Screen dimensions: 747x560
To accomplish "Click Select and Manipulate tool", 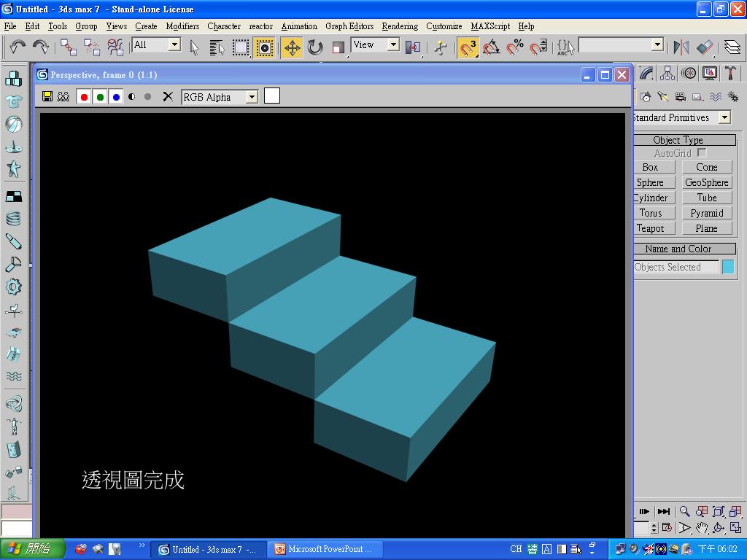I will pyautogui.click(x=440, y=47).
